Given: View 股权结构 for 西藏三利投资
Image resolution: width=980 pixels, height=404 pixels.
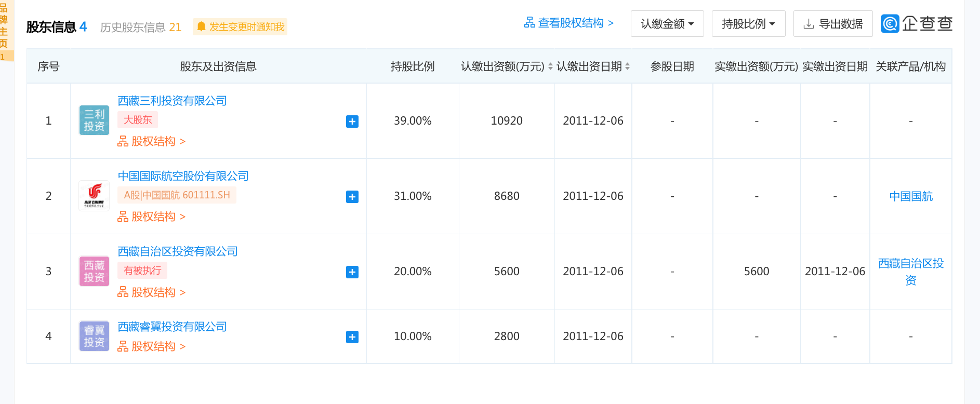Looking at the screenshot, I should 151,141.
